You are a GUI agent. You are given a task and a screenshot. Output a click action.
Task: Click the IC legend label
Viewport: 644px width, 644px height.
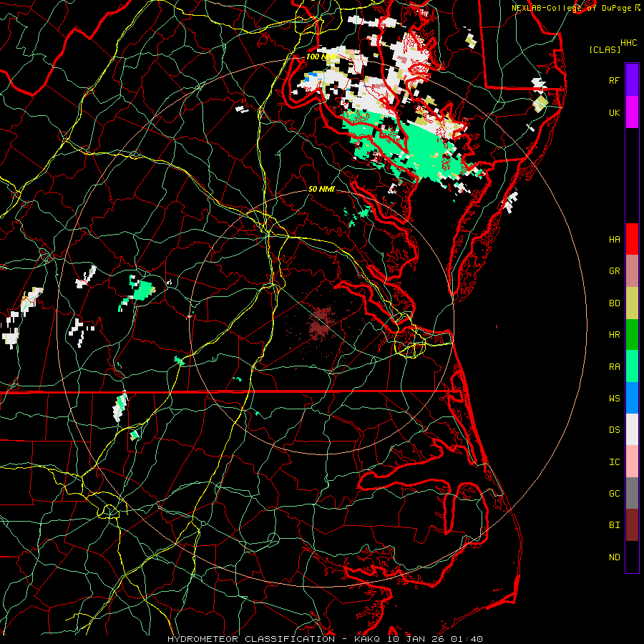pos(614,462)
